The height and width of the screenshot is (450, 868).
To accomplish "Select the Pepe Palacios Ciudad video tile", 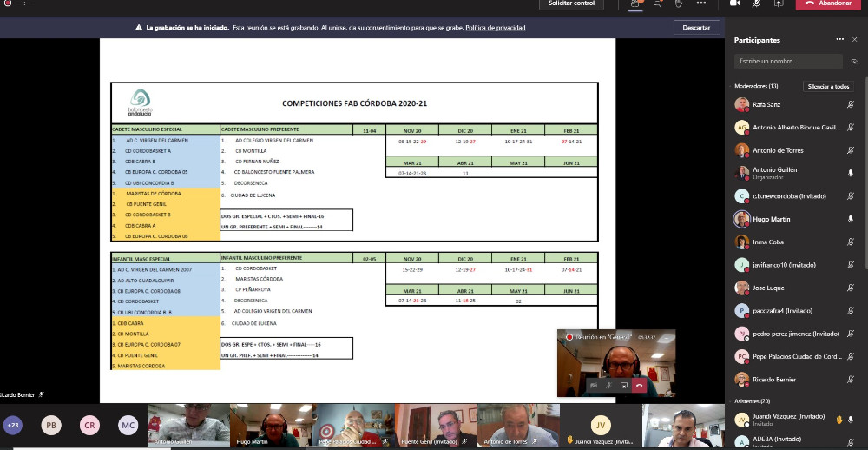I will 354,425.
